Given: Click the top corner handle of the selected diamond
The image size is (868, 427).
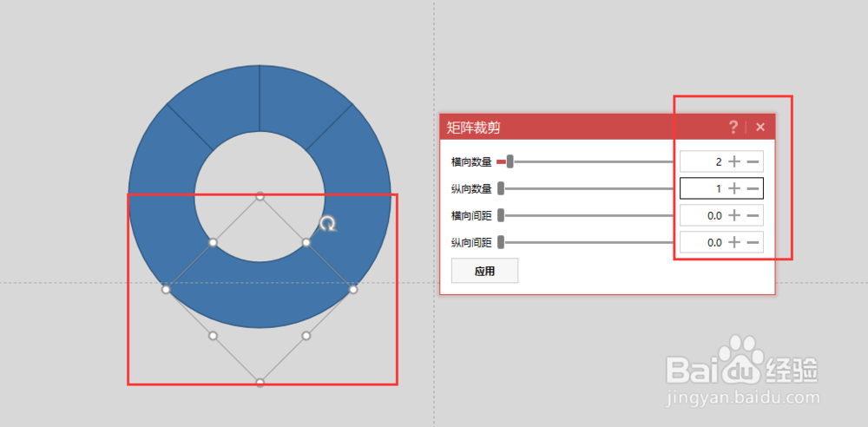Looking at the screenshot, I should tap(260, 196).
